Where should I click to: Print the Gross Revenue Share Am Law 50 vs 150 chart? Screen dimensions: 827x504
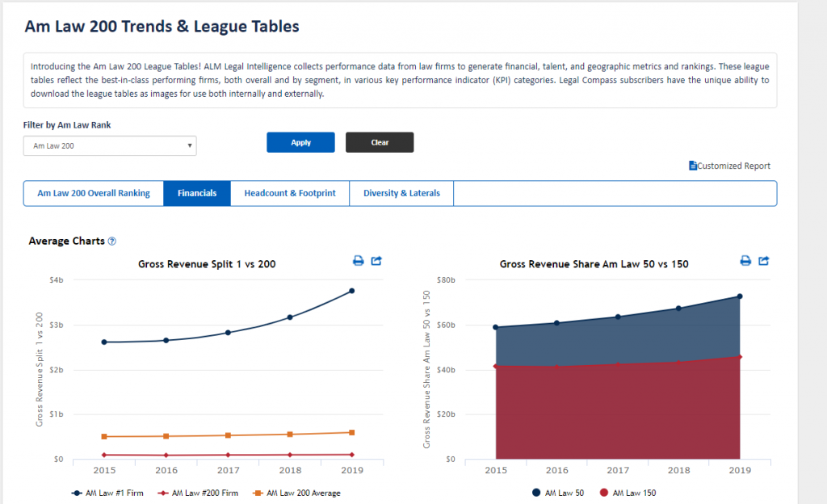(745, 260)
